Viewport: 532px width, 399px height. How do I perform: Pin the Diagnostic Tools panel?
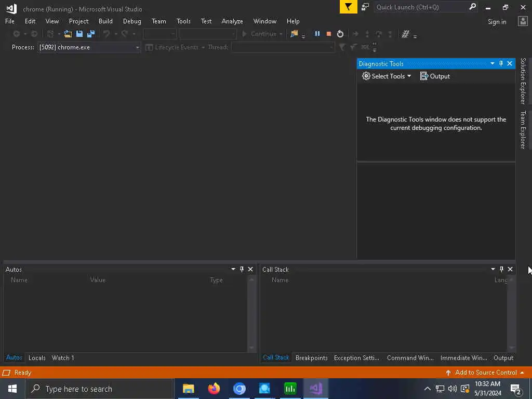click(x=501, y=63)
